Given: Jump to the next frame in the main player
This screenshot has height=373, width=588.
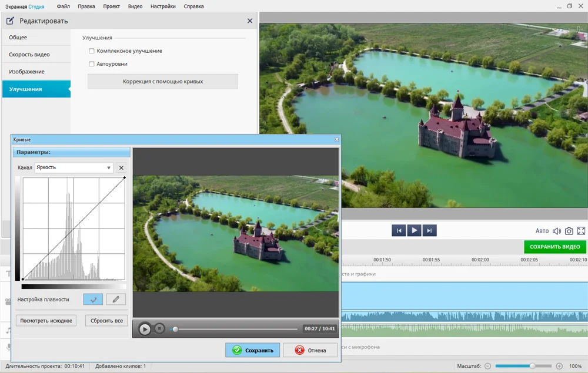Looking at the screenshot, I should point(430,231).
